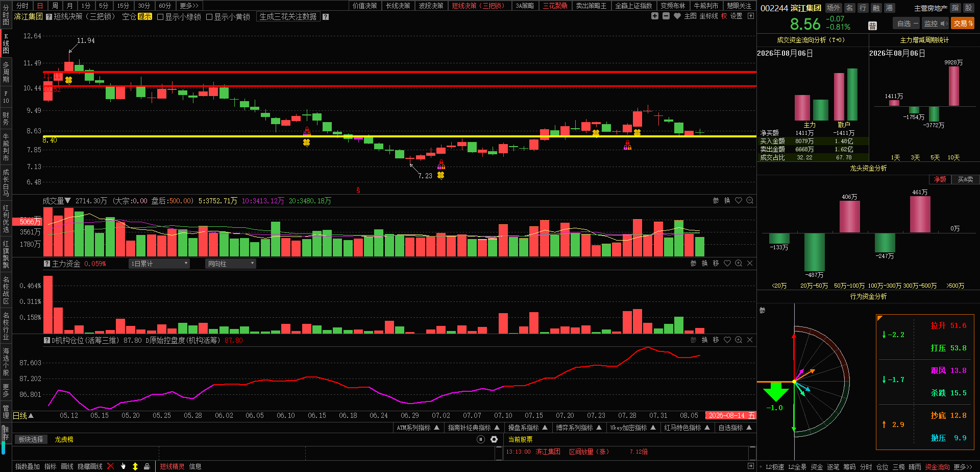Select the hand pointer tool icon
The height and width of the screenshot is (472, 980).
pyautogui.click(x=123, y=466)
